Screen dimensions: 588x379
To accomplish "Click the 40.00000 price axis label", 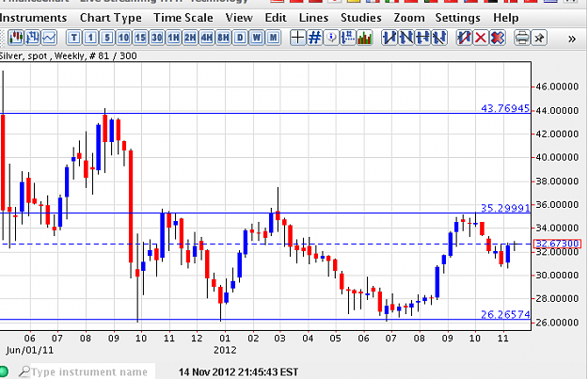I will click(x=557, y=157).
